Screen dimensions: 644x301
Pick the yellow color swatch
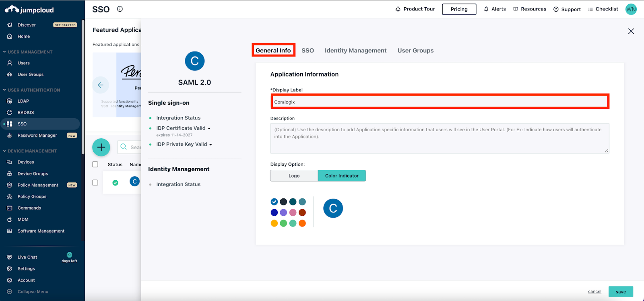[274, 223]
